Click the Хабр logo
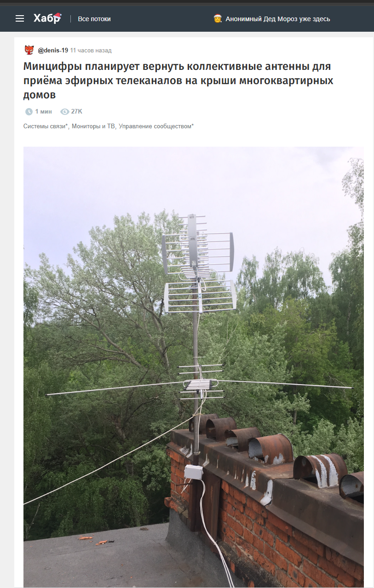Image resolution: width=374 pixels, height=588 pixels. [47, 18]
